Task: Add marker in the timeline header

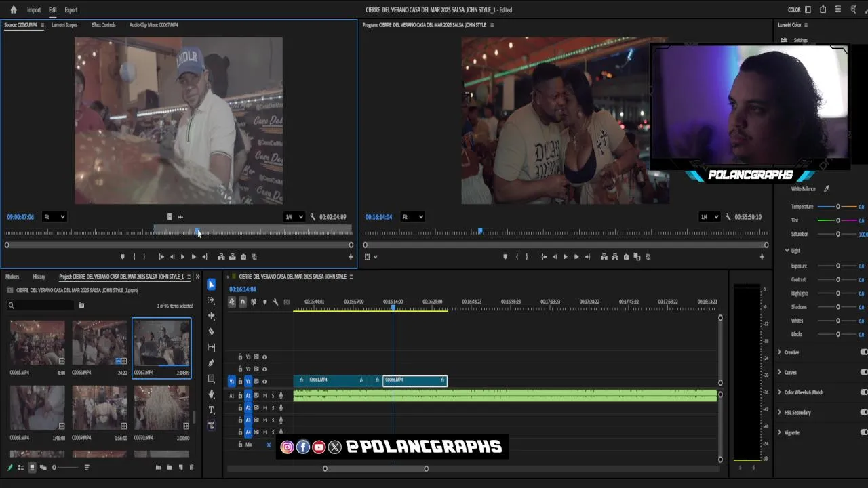Action: click(x=264, y=302)
